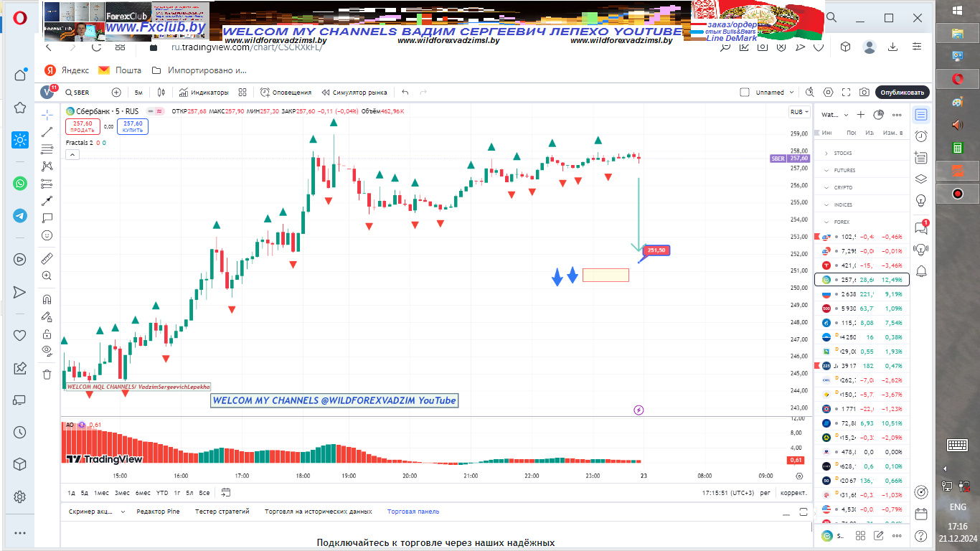Open Торговая панель tab
The image size is (980, 551).
click(413, 512)
